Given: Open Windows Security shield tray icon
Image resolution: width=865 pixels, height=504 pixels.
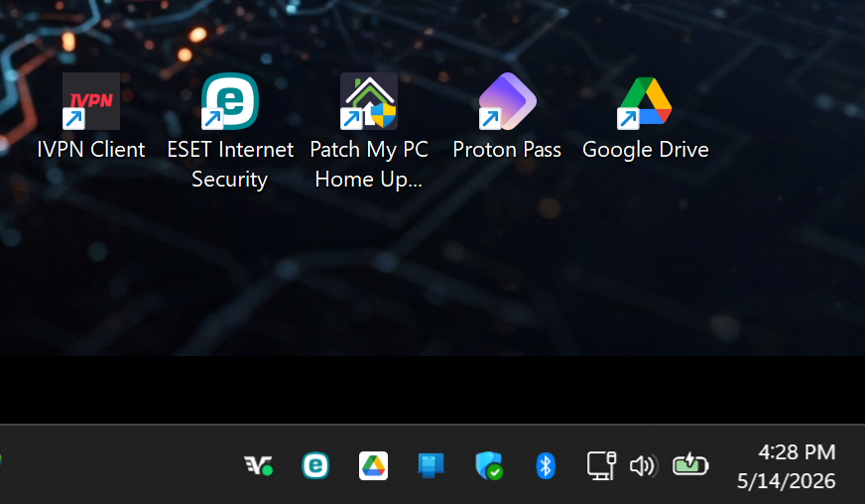Looking at the screenshot, I should click(489, 465).
